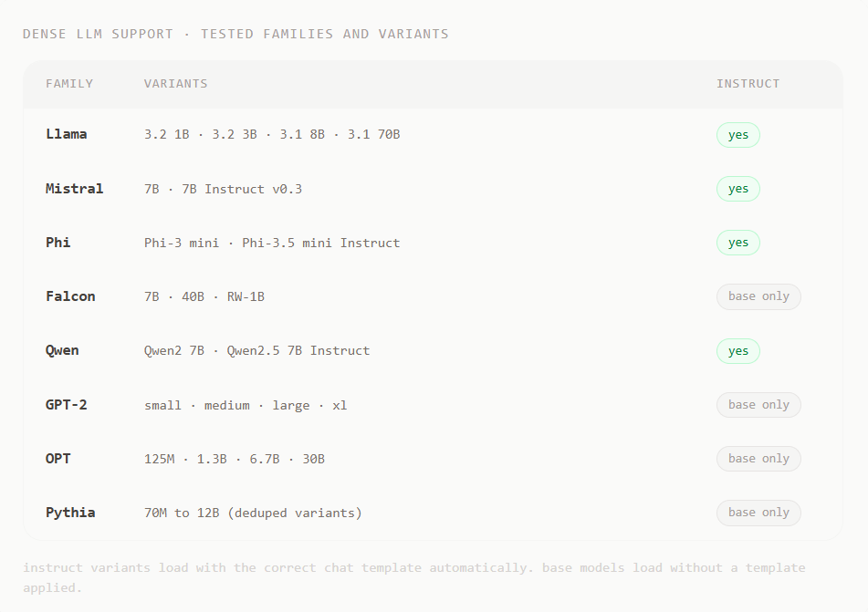Select the OPT family name
This screenshot has height=612, width=868.
tap(58, 459)
